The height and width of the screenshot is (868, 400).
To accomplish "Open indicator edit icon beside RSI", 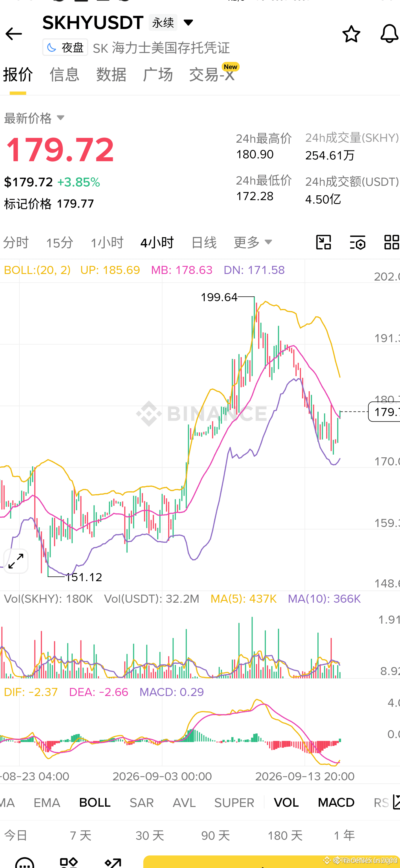I will pos(396,802).
